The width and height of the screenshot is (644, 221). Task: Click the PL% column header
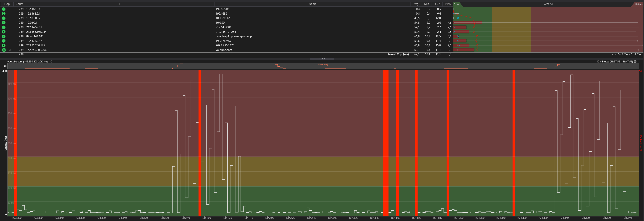click(448, 4)
